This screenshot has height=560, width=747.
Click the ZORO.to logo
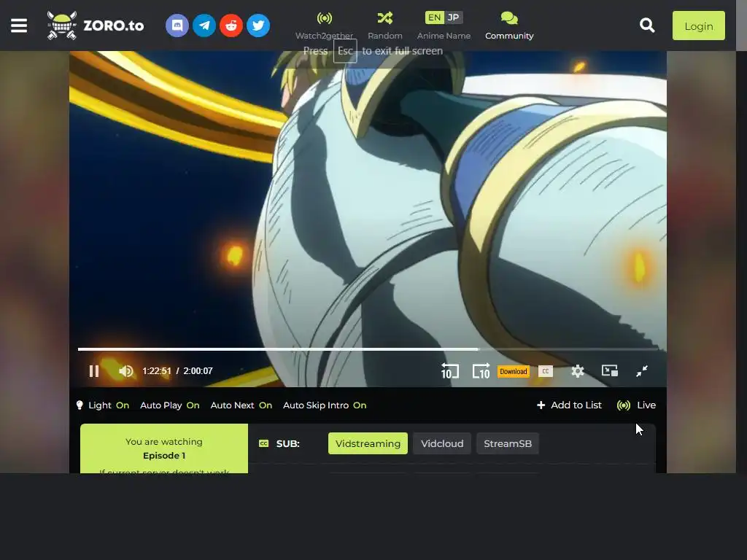coord(96,26)
